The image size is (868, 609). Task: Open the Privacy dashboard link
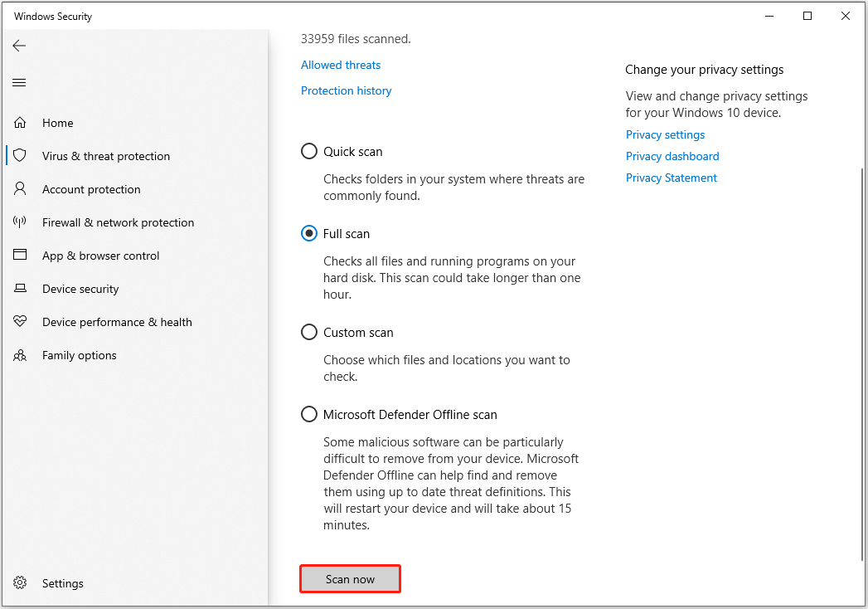click(x=672, y=156)
